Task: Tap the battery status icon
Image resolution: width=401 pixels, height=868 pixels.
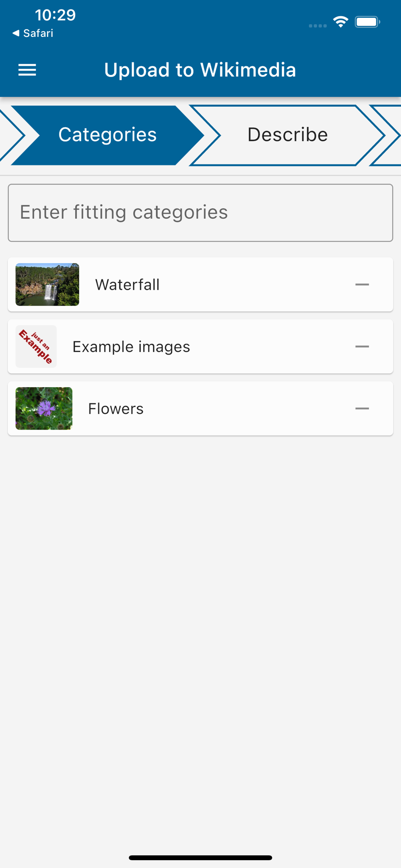Action: click(x=367, y=22)
